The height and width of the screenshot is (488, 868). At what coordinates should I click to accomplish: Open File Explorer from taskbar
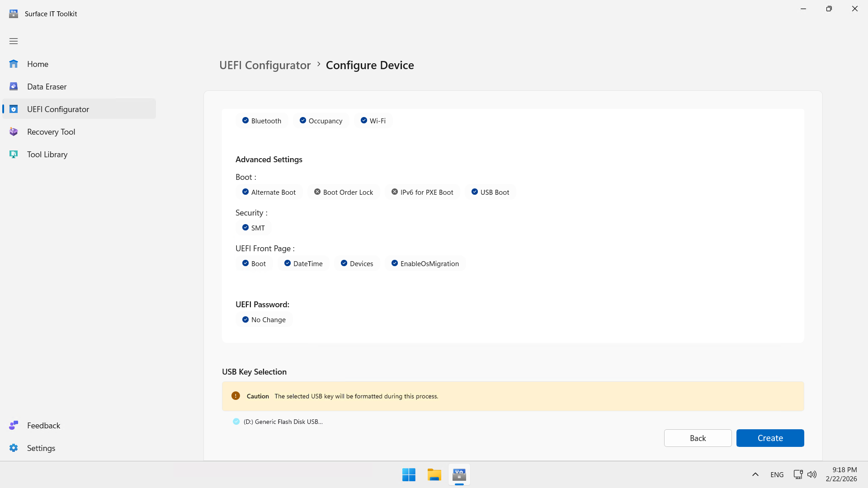pyautogui.click(x=434, y=475)
